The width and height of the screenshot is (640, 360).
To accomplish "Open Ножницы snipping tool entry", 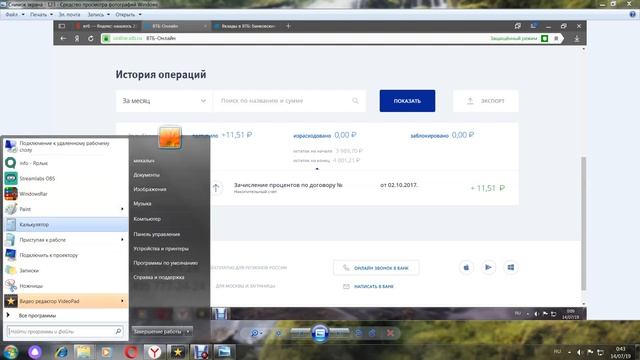I will [66, 286].
